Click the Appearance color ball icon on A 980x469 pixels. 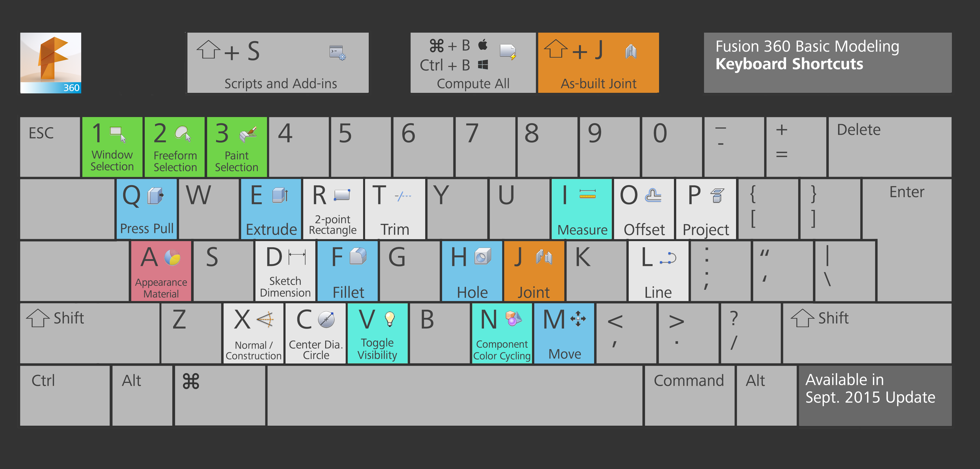pos(172,257)
